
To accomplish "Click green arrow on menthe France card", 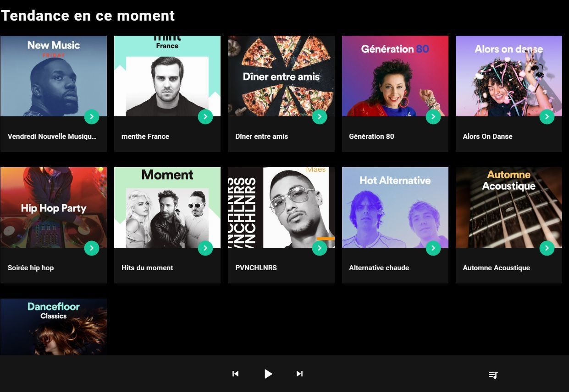I will coord(205,117).
